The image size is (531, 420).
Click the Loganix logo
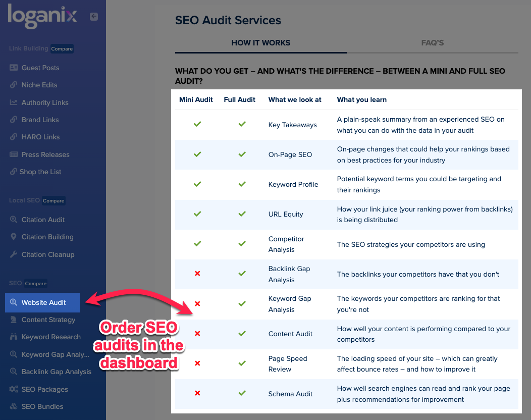[42, 16]
